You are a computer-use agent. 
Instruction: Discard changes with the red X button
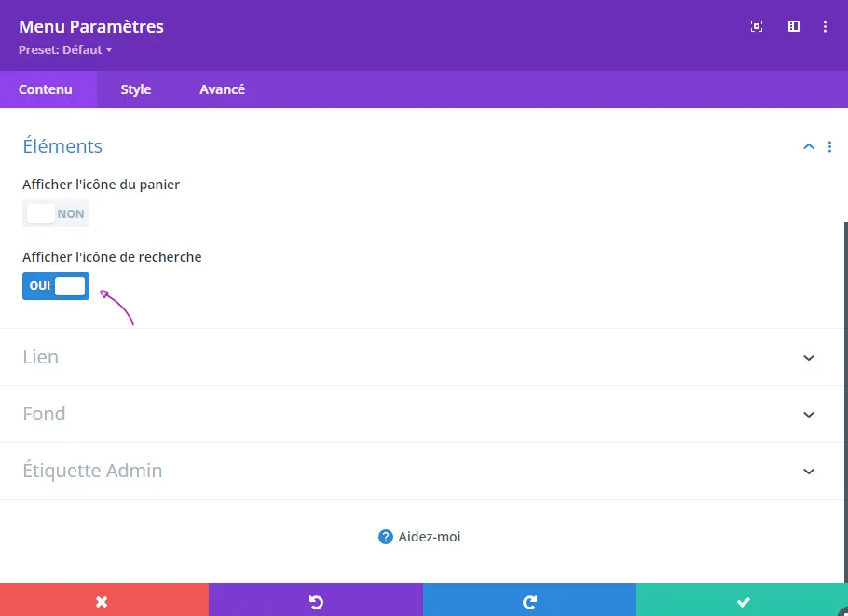(x=103, y=601)
